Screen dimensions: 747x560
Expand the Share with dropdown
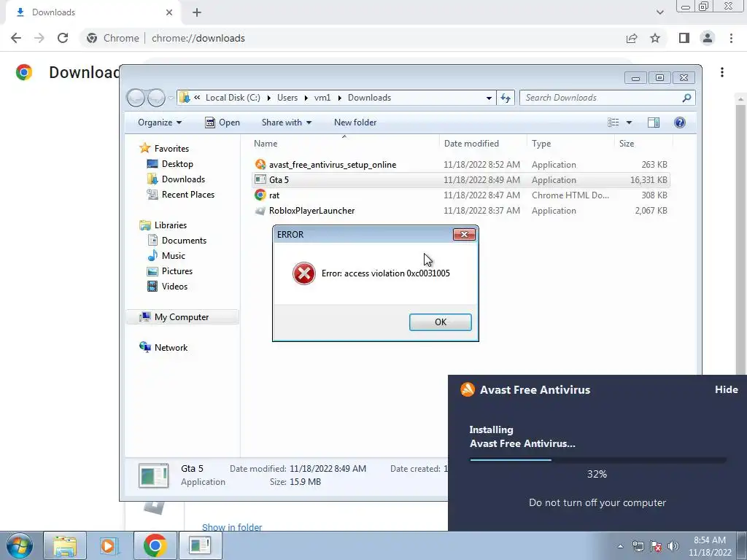tap(286, 122)
